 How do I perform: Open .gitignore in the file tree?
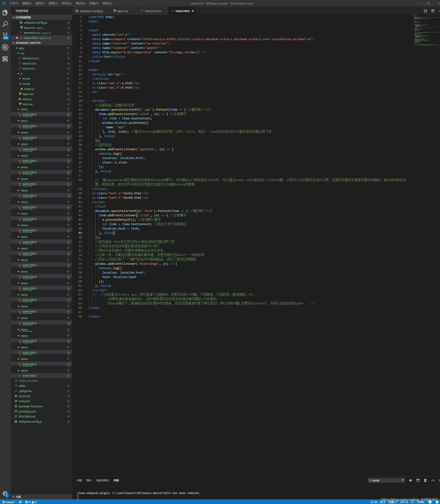[41, 391]
